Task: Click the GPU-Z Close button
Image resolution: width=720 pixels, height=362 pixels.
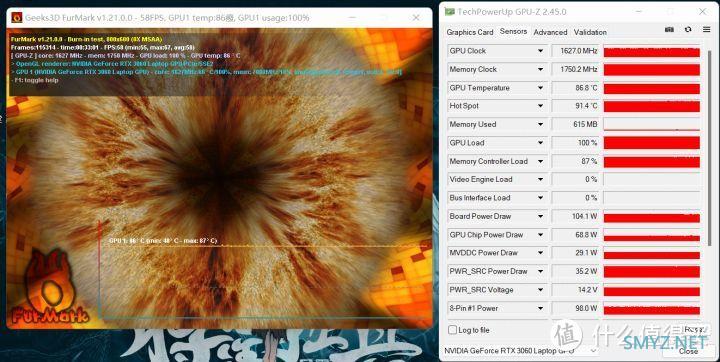Action: [688, 351]
